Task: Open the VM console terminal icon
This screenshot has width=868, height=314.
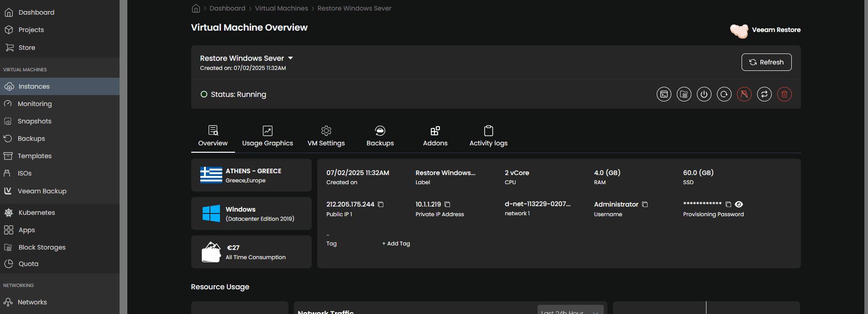Action: tap(664, 94)
